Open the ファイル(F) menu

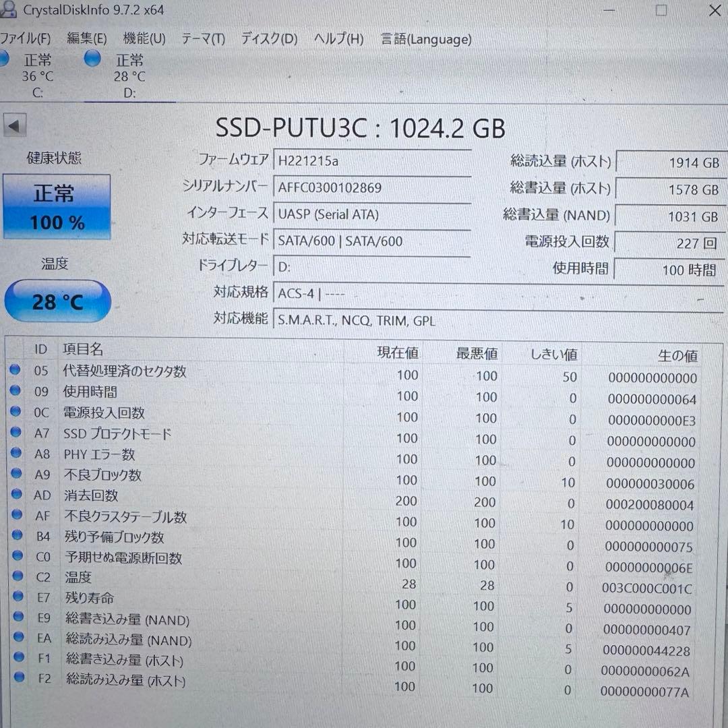point(26,39)
